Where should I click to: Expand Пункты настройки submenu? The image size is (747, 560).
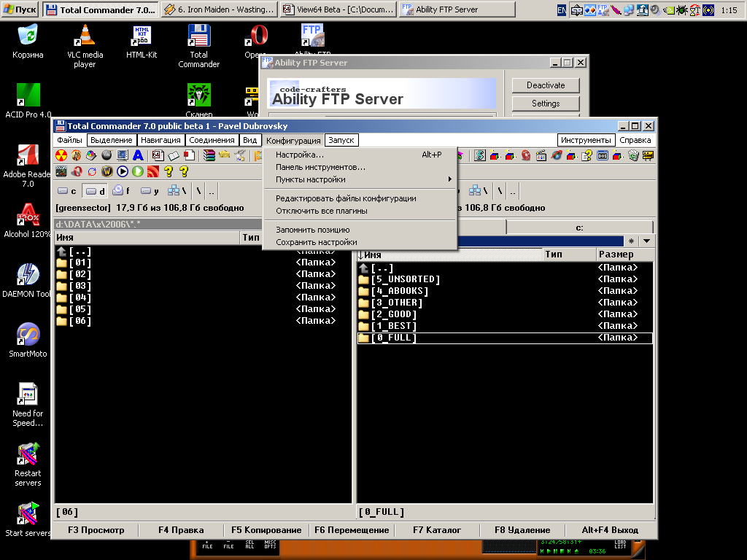pos(360,179)
